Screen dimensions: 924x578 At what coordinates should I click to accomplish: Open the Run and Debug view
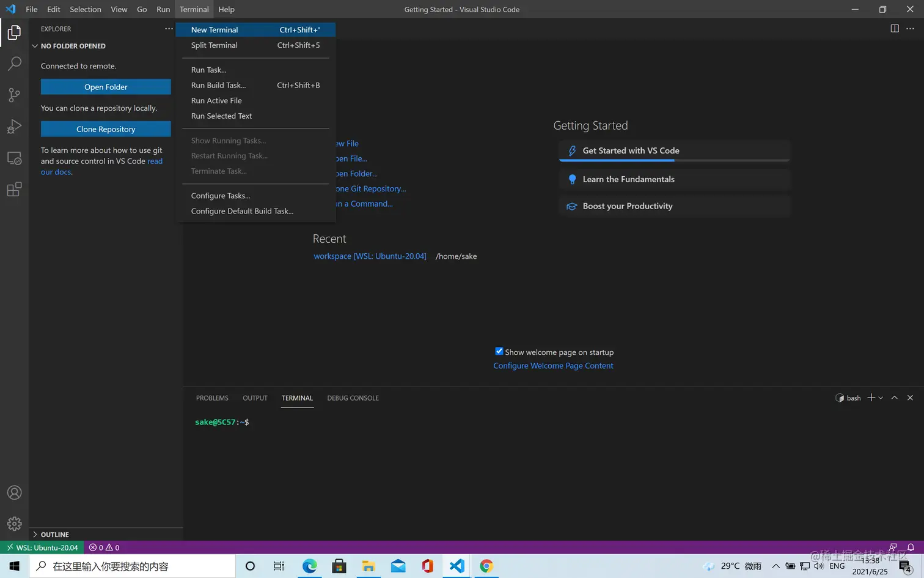click(x=14, y=127)
